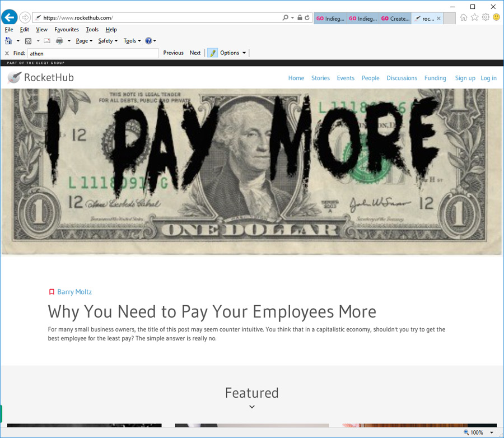Click the security lock icon in address bar
Screen dimensions: 504x438
tap(300, 18)
